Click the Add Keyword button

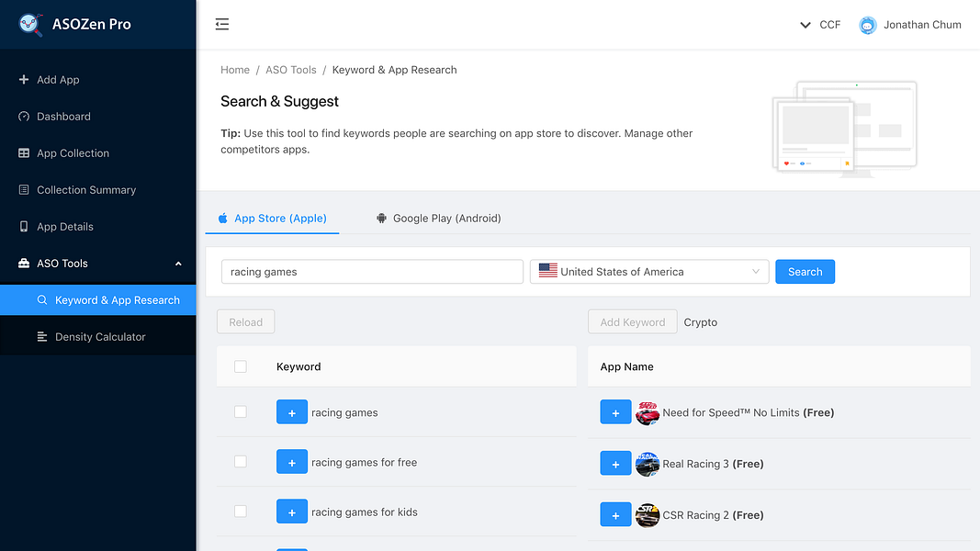pyautogui.click(x=633, y=321)
